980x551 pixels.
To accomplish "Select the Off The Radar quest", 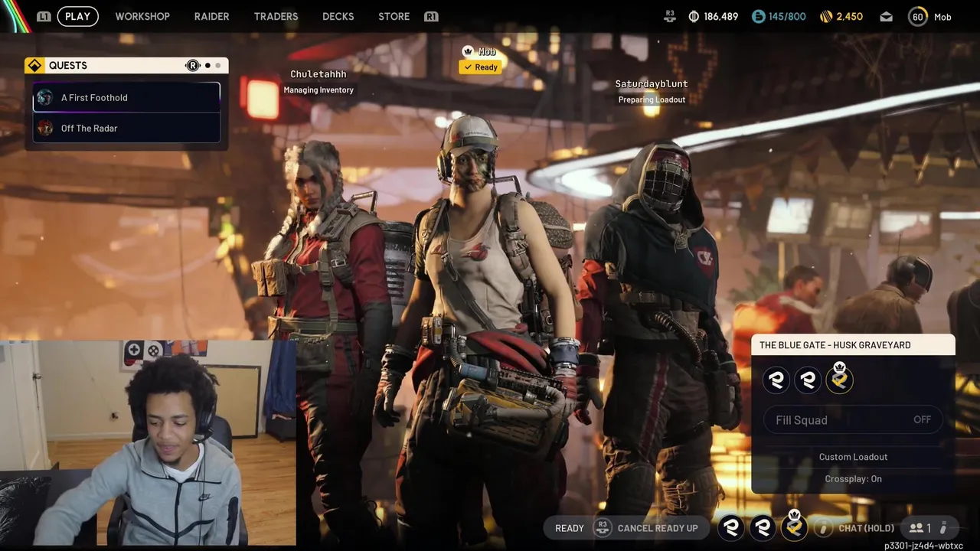I will tap(126, 128).
